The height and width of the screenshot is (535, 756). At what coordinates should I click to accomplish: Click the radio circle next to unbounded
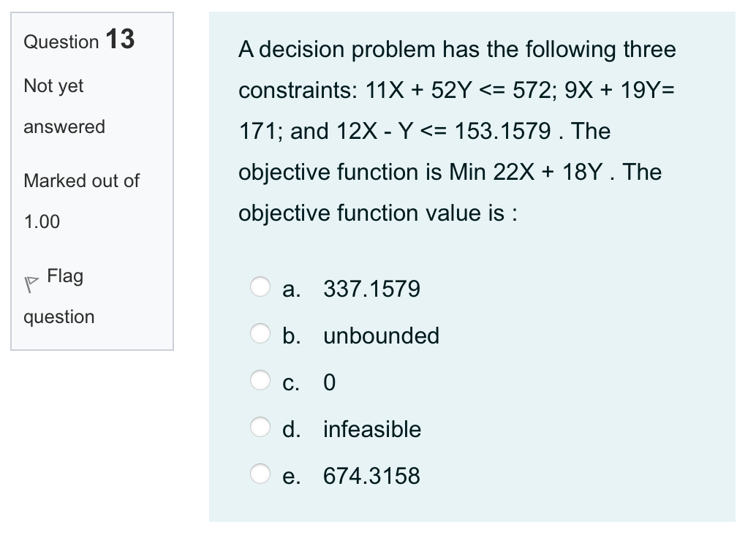click(x=260, y=334)
